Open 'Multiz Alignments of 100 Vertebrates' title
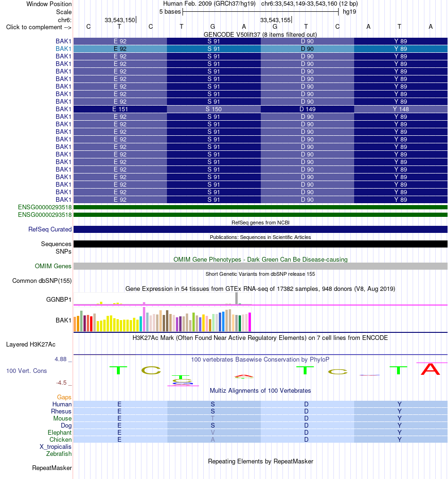This screenshot has height=479, width=448. [x=260, y=391]
